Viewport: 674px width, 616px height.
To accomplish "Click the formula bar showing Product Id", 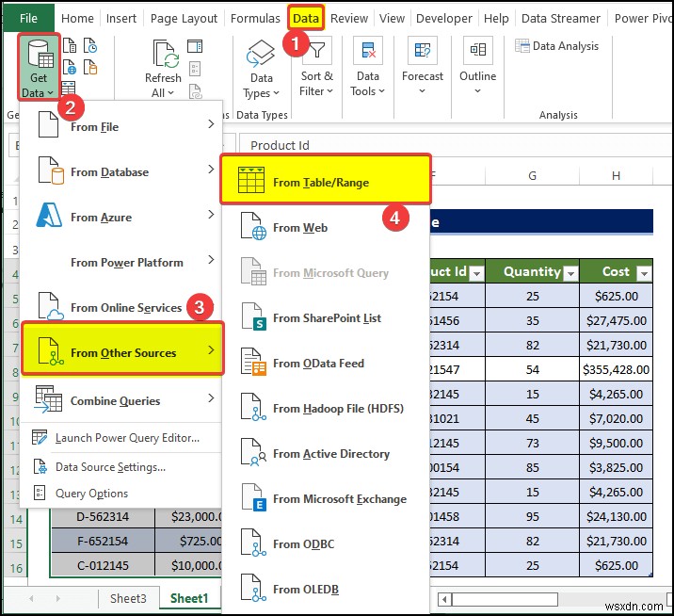I will pyautogui.click(x=455, y=145).
